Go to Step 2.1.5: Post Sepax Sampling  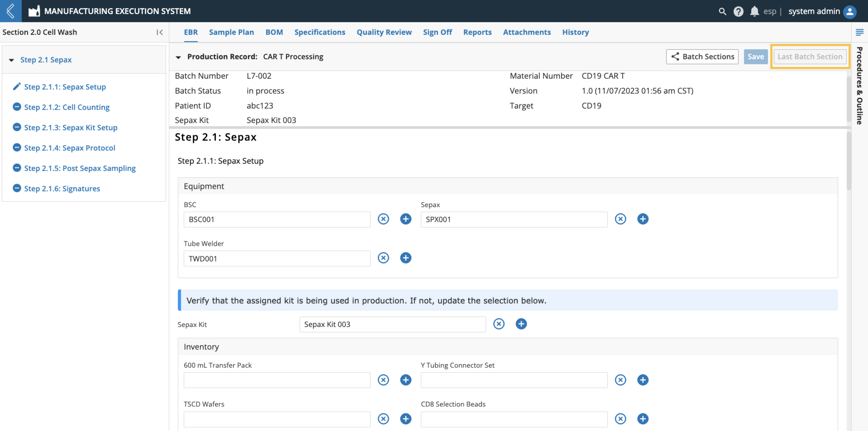click(80, 168)
